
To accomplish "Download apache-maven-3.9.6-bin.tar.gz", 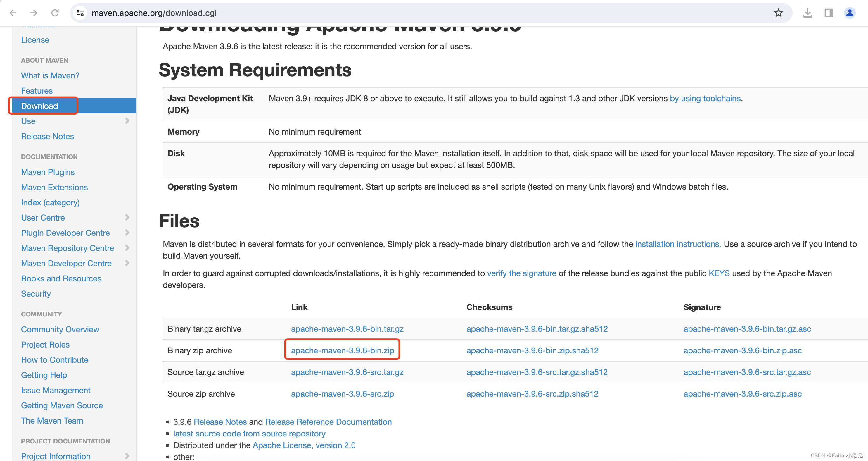I will [x=347, y=329].
